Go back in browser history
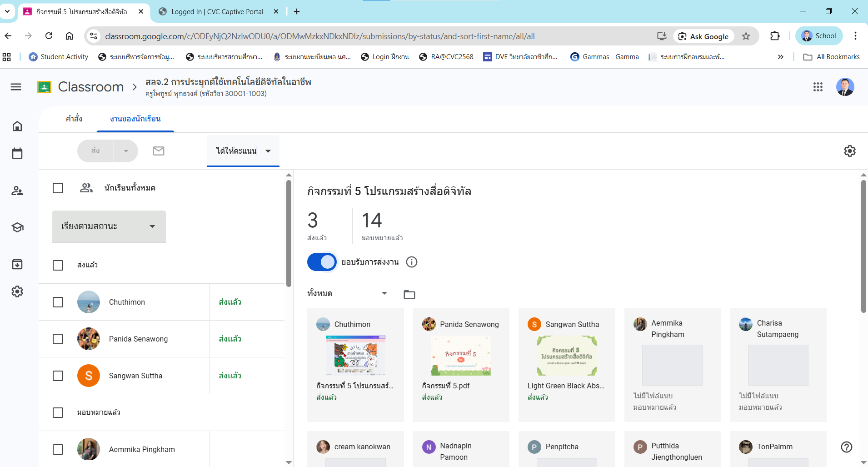The width and height of the screenshot is (868, 467). (8, 36)
